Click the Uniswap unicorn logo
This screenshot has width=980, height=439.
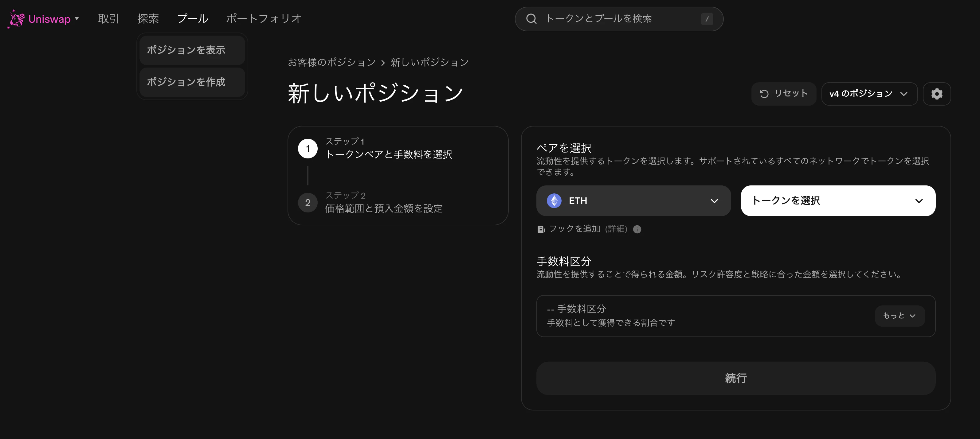[16, 19]
